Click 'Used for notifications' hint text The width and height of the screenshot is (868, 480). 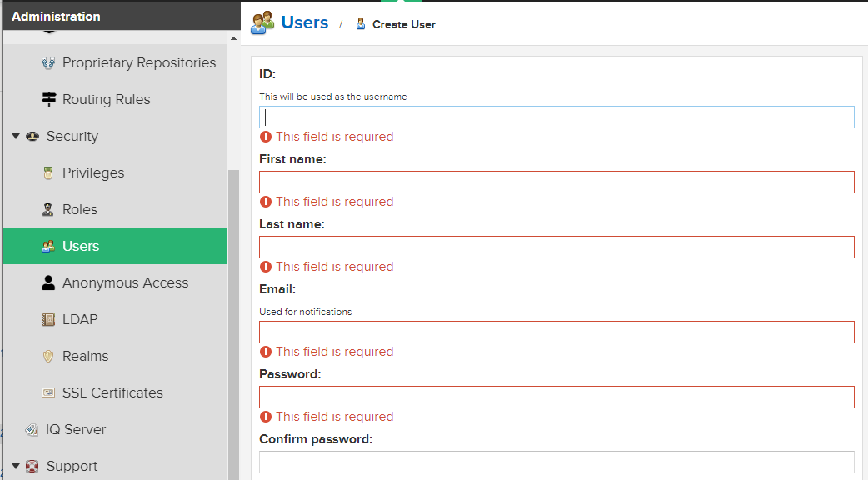click(x=305, y=312)
